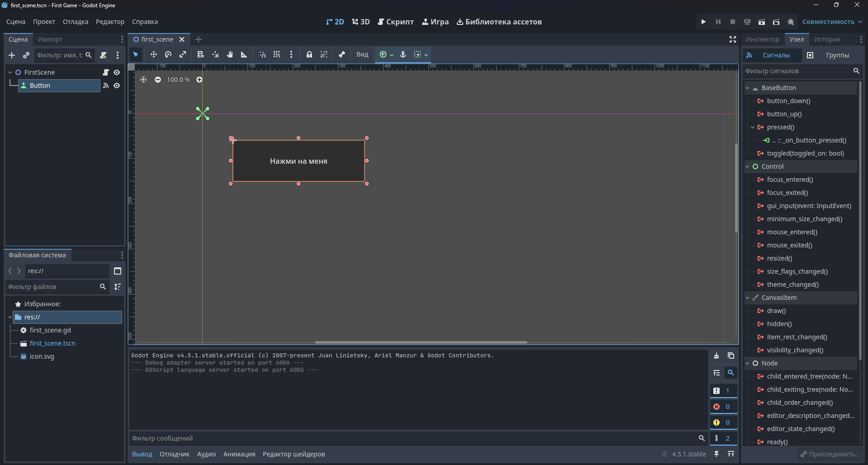This screenshot has height=465, width=868.
Task: Toggle error messages filter in output
Action: click(x=723, y=407)
